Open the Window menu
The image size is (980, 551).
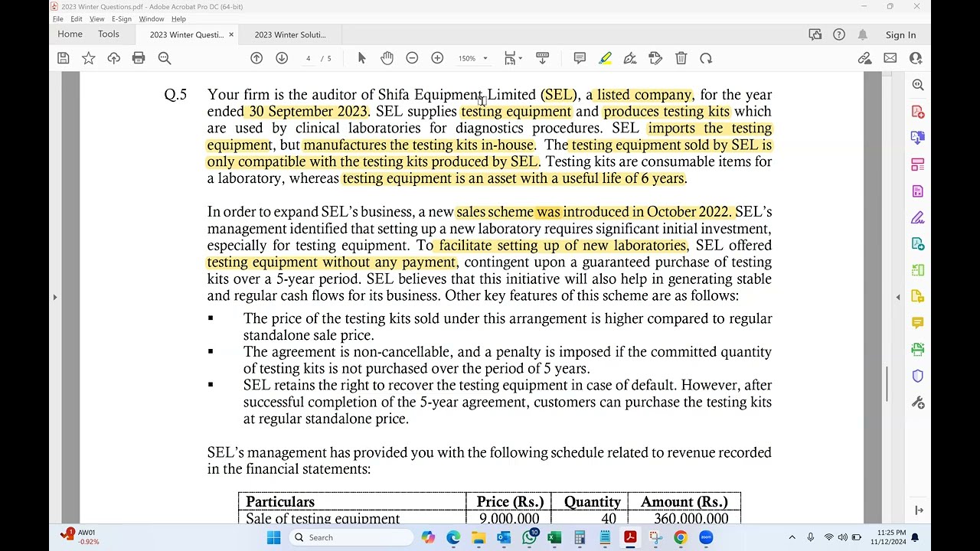[x=152, y=19]
